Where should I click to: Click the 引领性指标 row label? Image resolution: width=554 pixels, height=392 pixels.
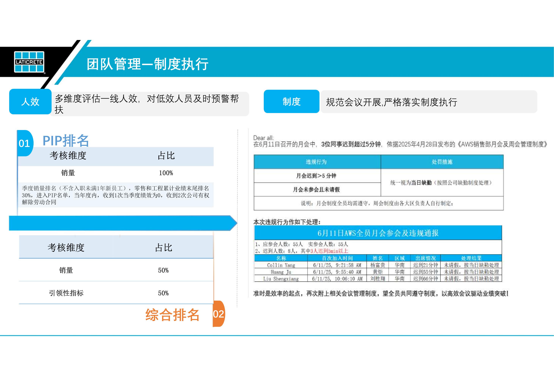click(x=66, y=293)
